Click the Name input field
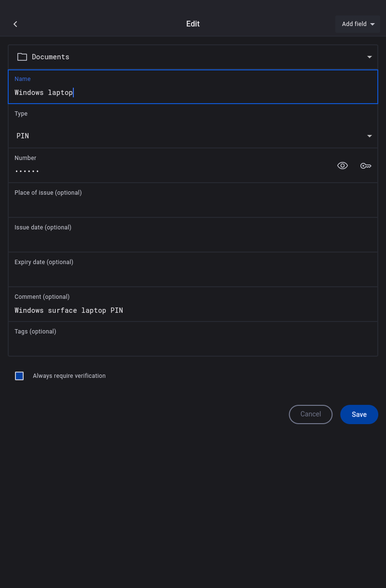 point(193,92)
